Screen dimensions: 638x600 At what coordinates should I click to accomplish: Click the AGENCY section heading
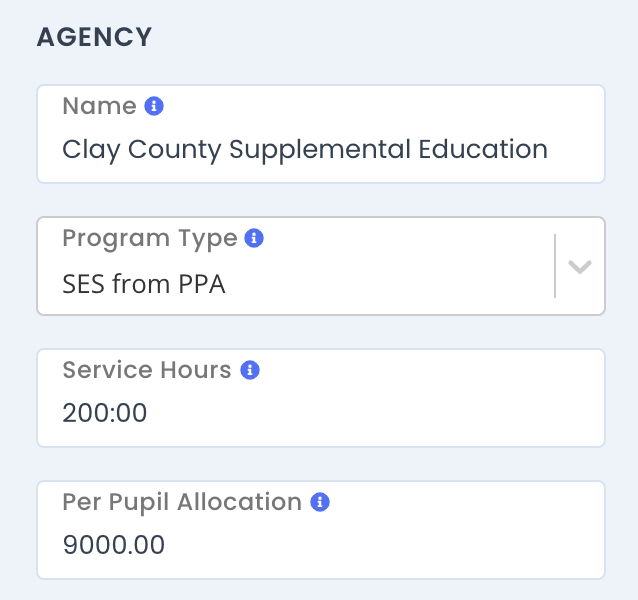pyautogui.click(x=94, y=37)
